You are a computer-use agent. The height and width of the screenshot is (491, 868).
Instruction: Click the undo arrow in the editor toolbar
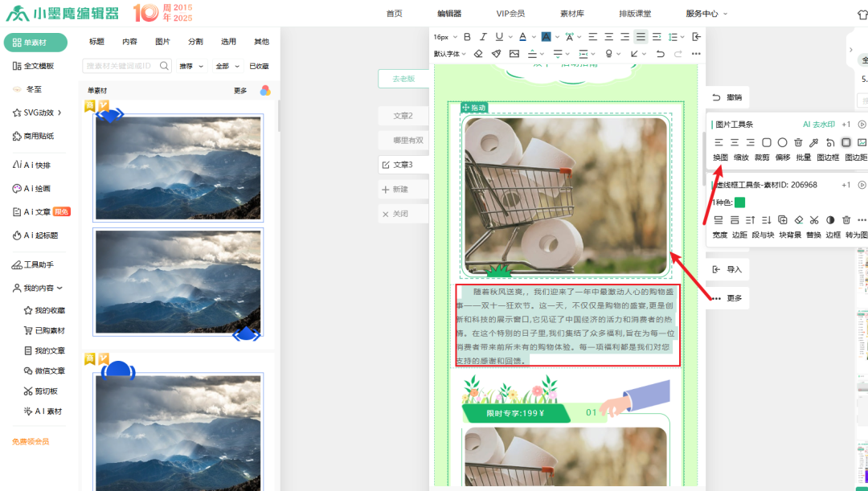click(x=661, y=54)
